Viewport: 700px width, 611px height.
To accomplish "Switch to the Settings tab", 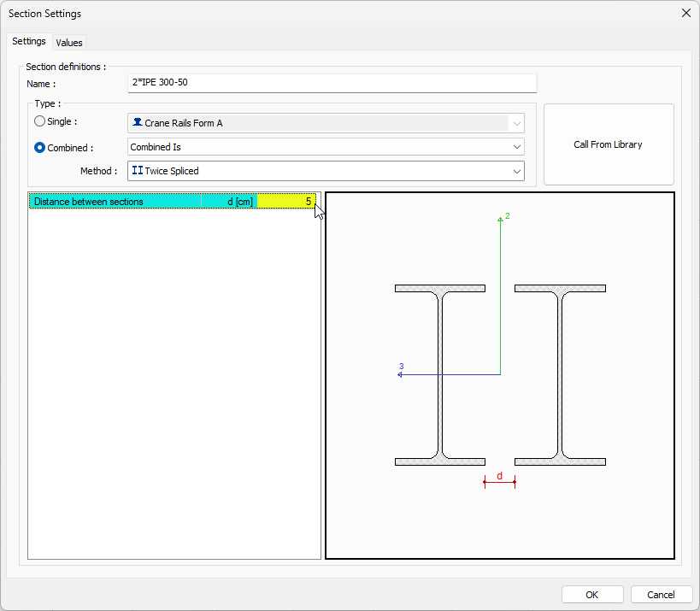I will coord(29,41).
